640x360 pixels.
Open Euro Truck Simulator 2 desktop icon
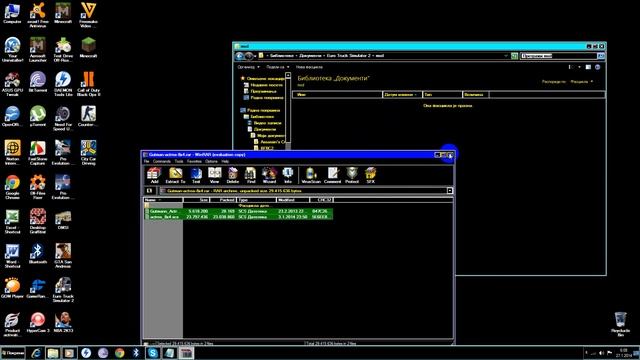click(63, 290)
